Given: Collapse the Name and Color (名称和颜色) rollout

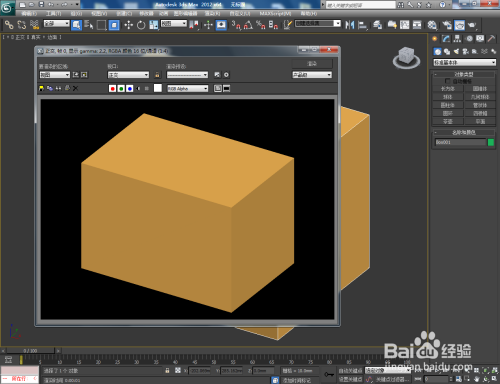Looking at the screenshot, I should coord(464,132).
